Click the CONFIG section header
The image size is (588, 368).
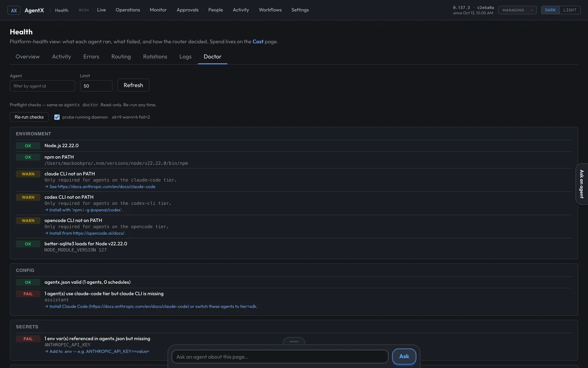25,271
